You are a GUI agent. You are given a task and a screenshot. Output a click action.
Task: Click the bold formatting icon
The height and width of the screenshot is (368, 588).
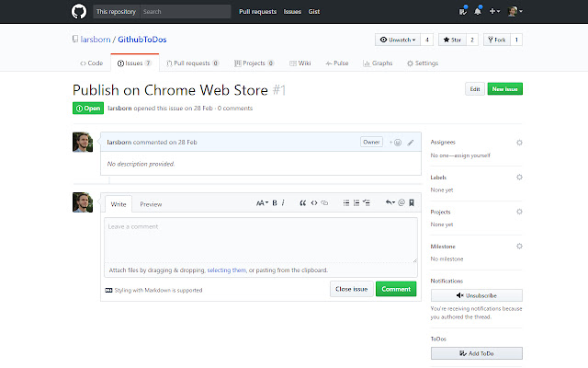tap(274, 202)
